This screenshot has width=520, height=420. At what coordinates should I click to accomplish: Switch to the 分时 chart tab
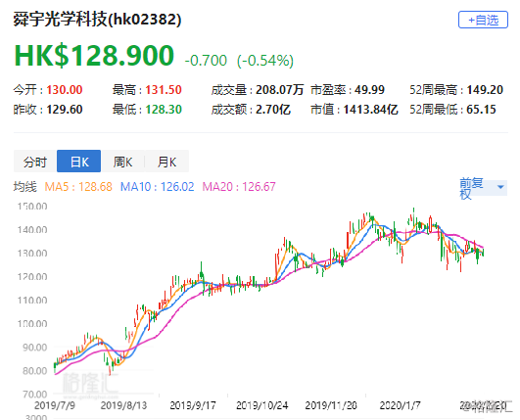(35, 162)
